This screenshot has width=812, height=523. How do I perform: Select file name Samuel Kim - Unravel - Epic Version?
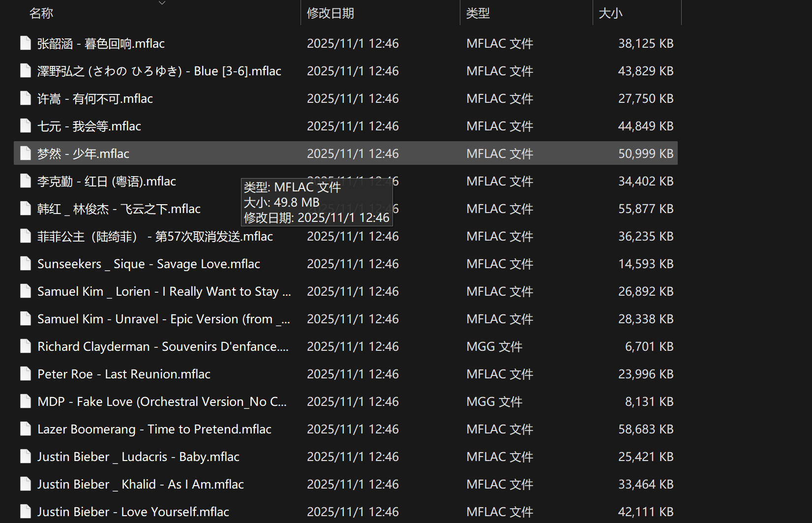coord(164,319)
